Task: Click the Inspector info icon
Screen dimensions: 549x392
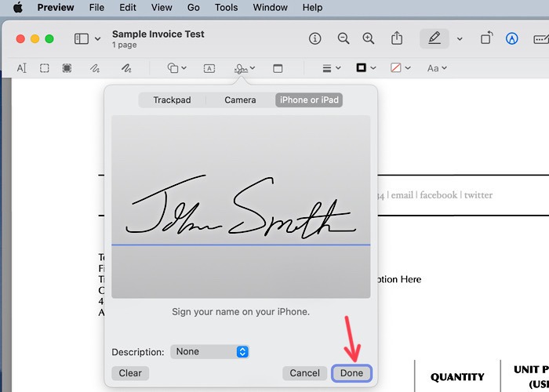Action: (315, 38)
